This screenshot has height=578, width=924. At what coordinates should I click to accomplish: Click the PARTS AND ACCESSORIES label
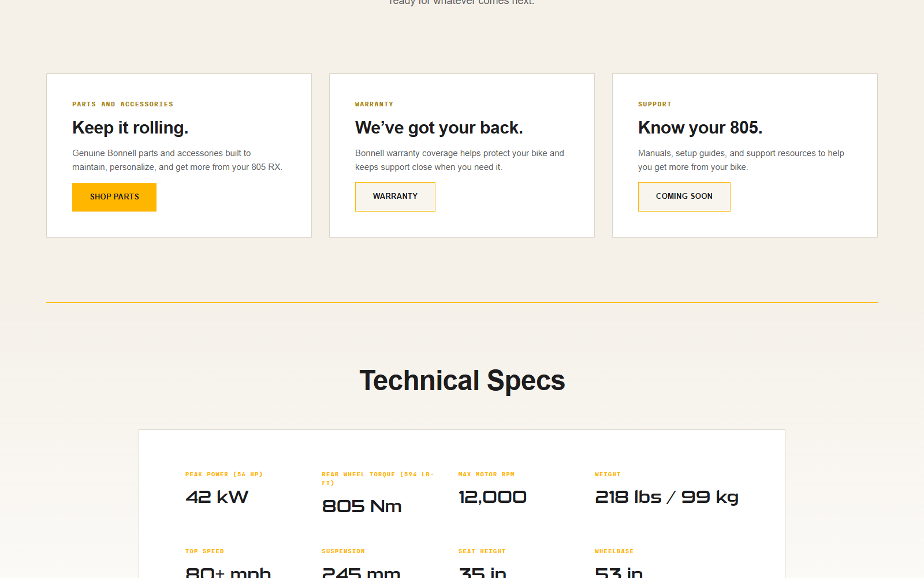[x=122, y=104]
